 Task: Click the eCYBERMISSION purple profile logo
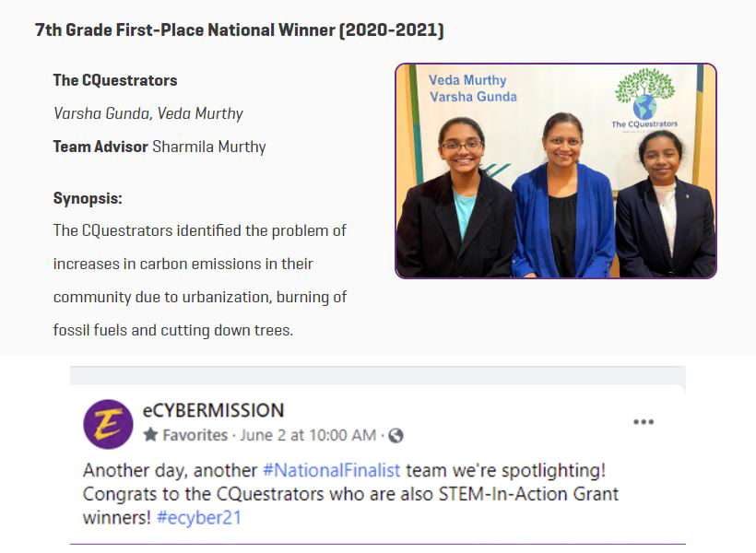pyautogui.click(x=108, y=424)
